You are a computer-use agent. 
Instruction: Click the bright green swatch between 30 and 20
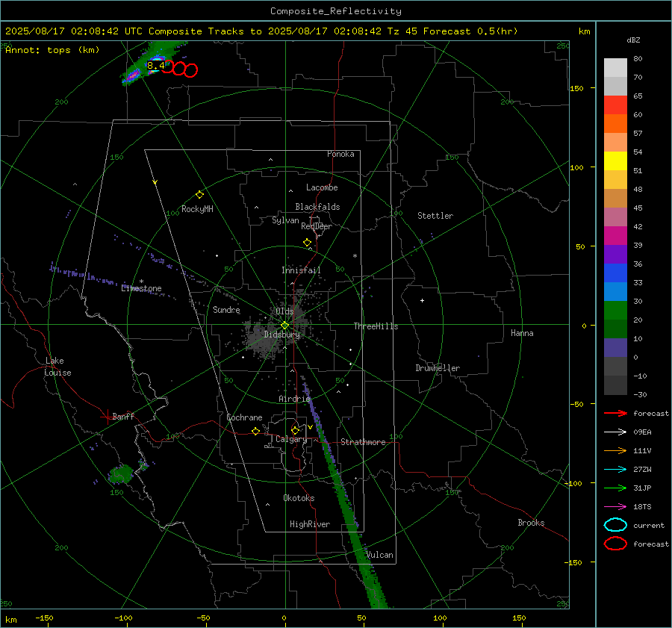point(615,311)
